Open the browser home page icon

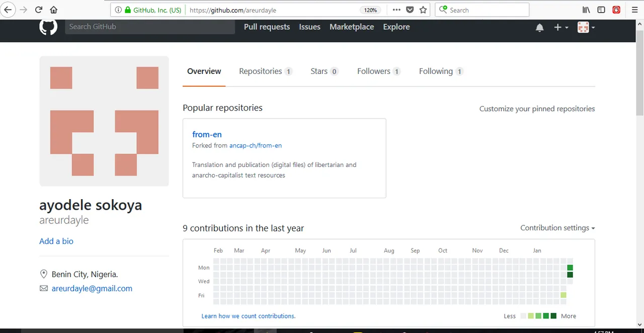click(x=54, y=10)
